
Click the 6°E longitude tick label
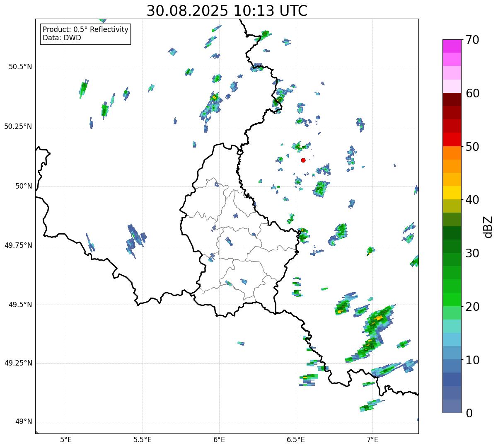coord(219,439)
